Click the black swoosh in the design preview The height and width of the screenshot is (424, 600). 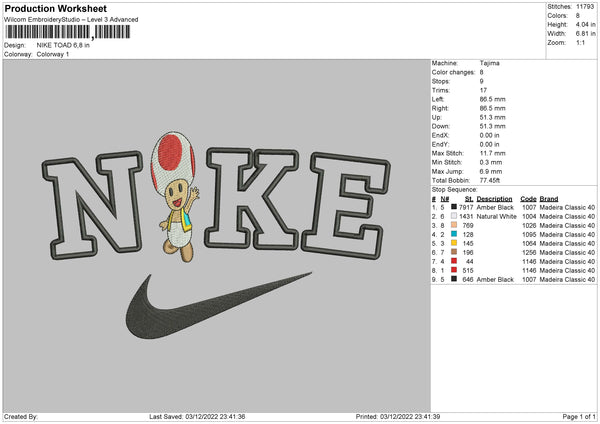point(218,305)
